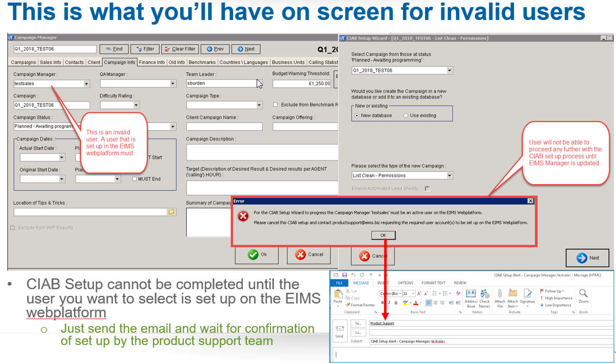
Task: Open the OPTIONS ribbon tab
Action: click(406, 283)
